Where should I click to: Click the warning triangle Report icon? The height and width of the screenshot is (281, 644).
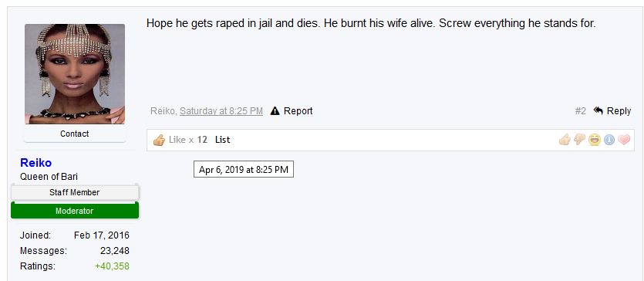pos(275,111)
